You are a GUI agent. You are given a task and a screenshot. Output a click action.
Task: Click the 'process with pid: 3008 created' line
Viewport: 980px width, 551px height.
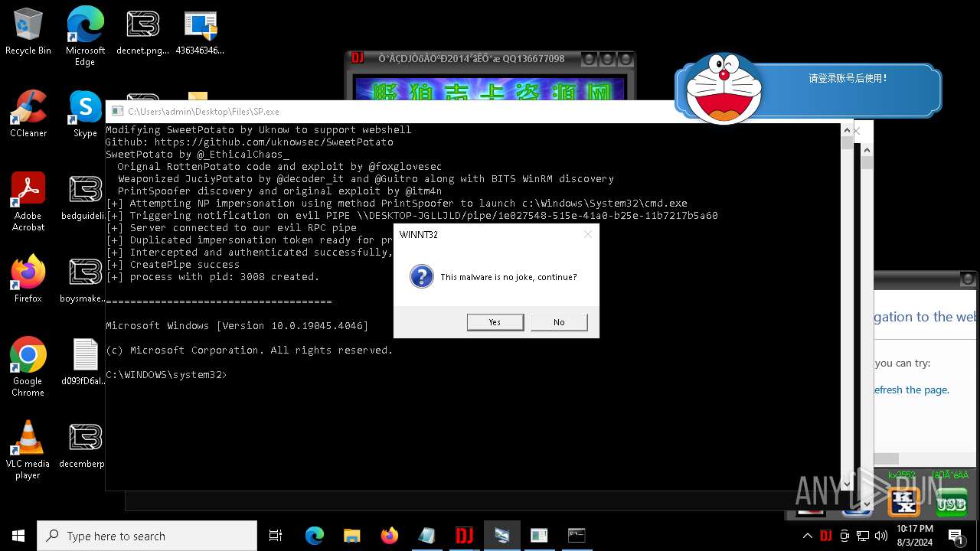click(213, 277)
